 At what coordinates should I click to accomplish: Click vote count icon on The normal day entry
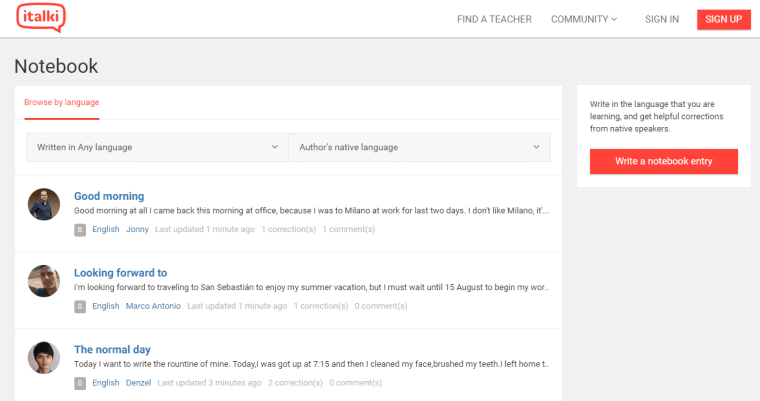tap(80, 383)
